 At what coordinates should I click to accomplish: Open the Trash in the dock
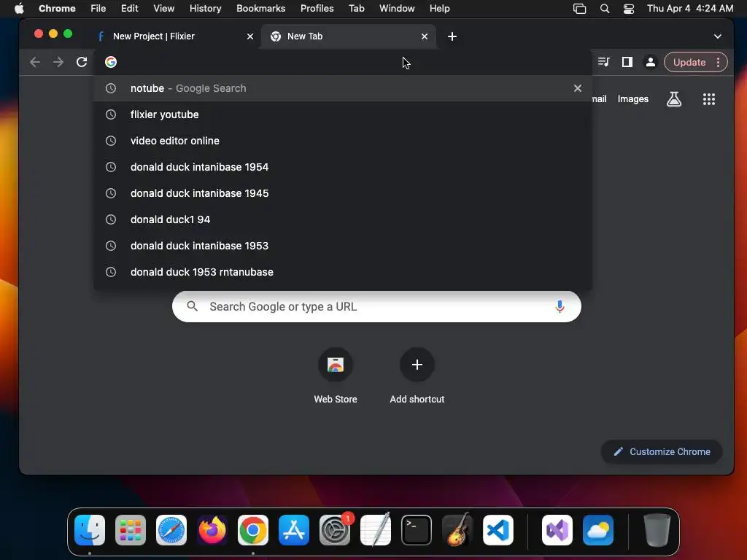pos(657,530)
